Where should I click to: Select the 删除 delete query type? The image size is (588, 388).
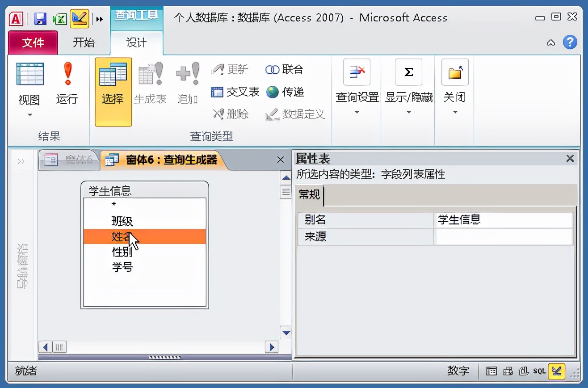(x=231, y=114)
